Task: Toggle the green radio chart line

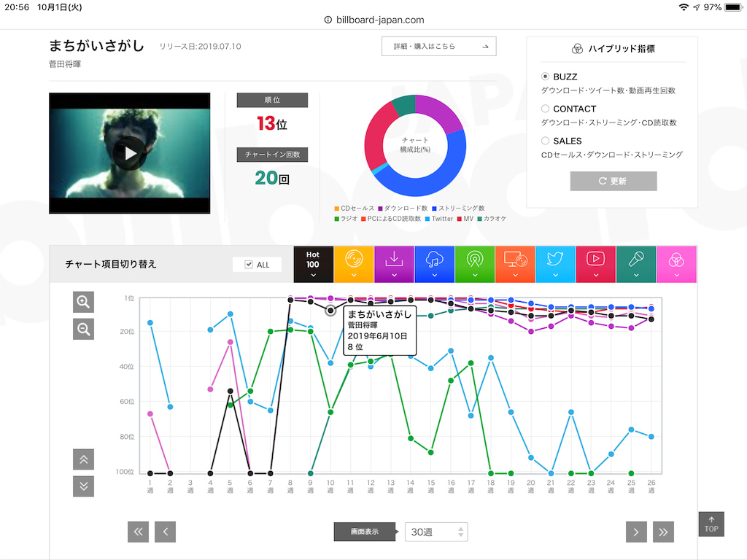Action: coord(475,264)
